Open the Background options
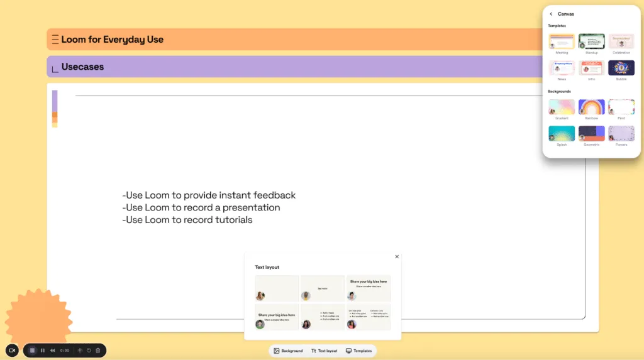644x360 pixels. [x=288, y=351]
